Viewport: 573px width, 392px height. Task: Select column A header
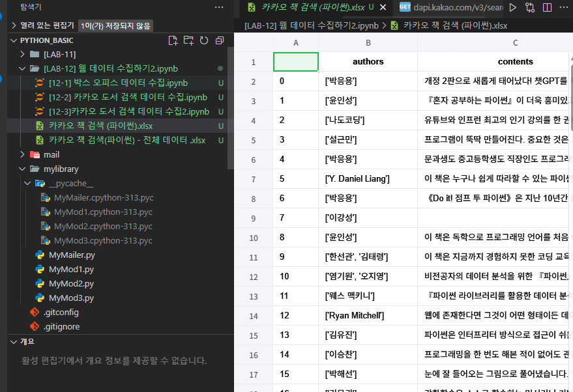pyautogui.click(x=296, y=43)
